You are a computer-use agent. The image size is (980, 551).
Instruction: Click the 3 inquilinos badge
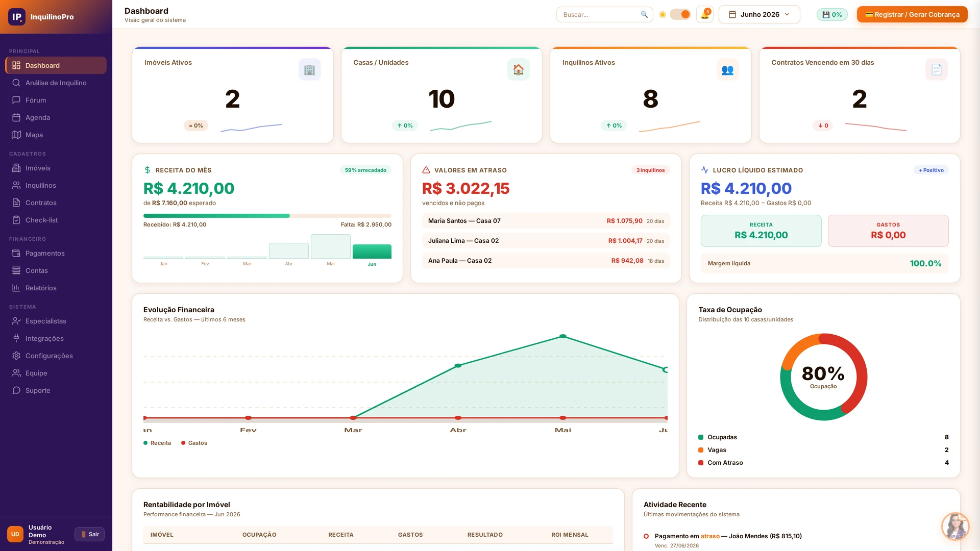[x=650, y=170]
